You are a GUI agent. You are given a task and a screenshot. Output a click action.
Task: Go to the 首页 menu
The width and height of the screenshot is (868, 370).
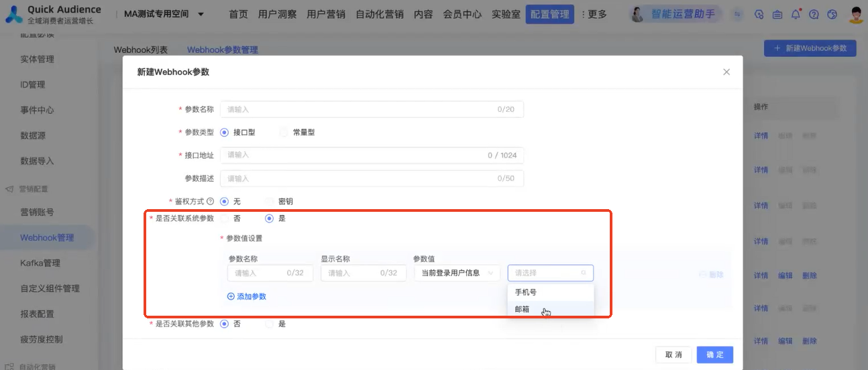pos(238,14)
